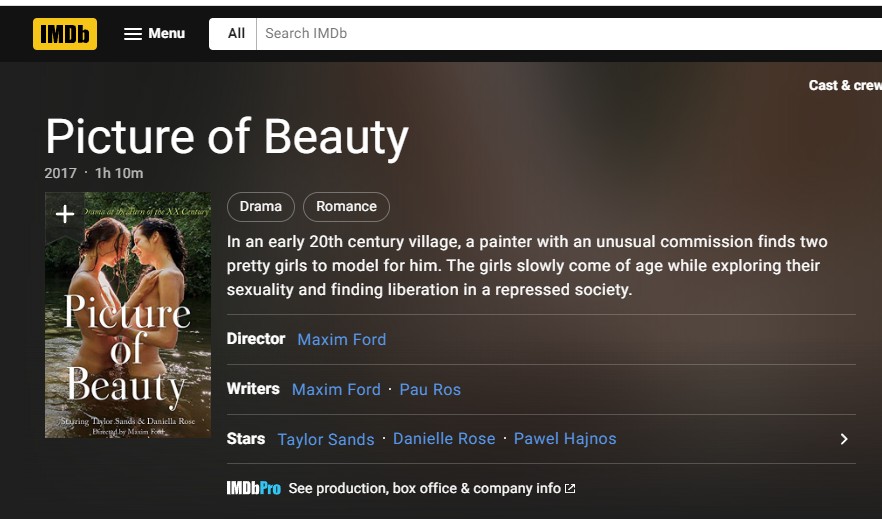This screenshot has height=519, width=882.
Task: Expand the Stars row chevron arrow
Action: pyautogui.click(x=844, y=439)
